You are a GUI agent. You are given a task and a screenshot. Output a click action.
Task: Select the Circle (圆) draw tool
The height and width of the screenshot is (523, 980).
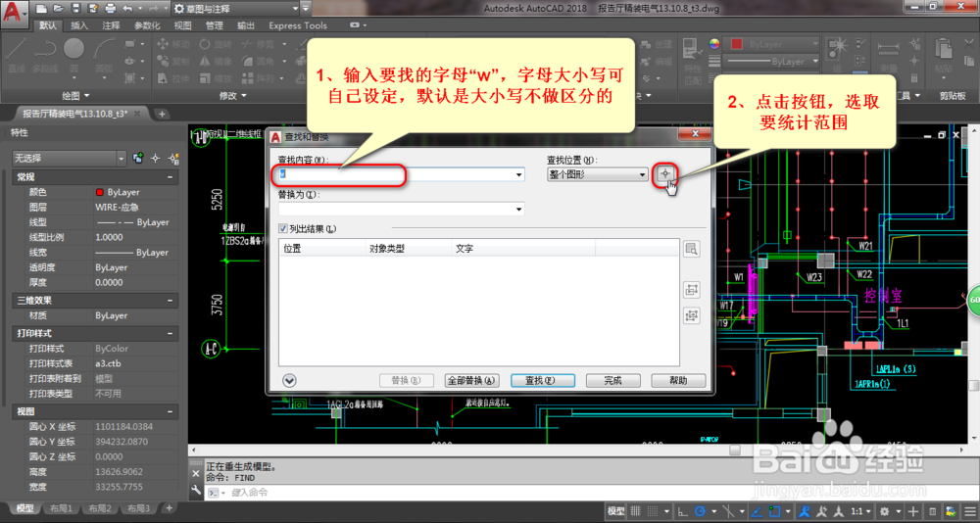point(73,54)
